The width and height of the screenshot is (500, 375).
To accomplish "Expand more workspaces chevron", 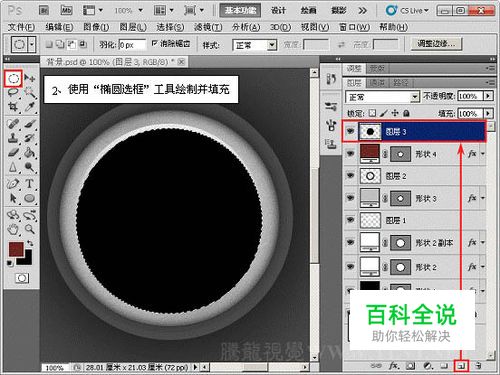I will click(362, 11).
